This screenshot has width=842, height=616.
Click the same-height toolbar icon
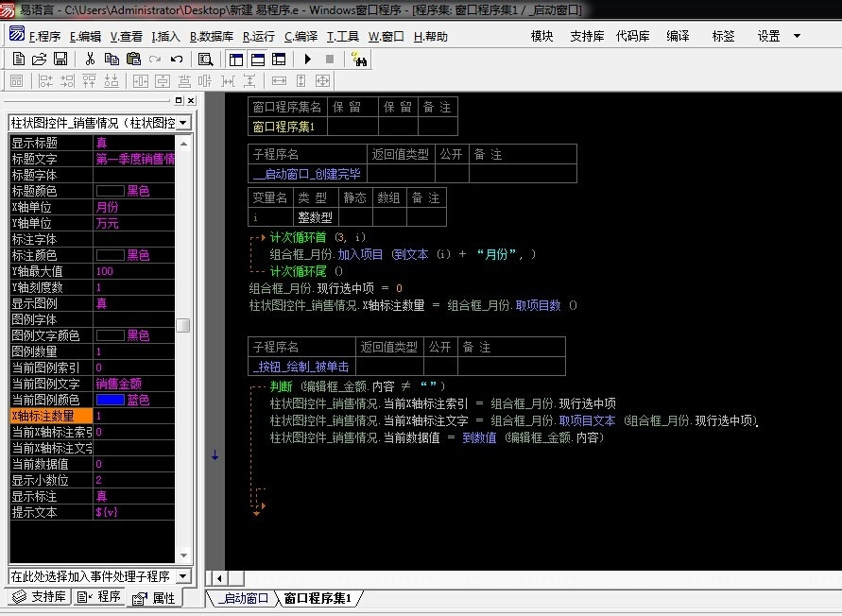click(x=301, y=81)
